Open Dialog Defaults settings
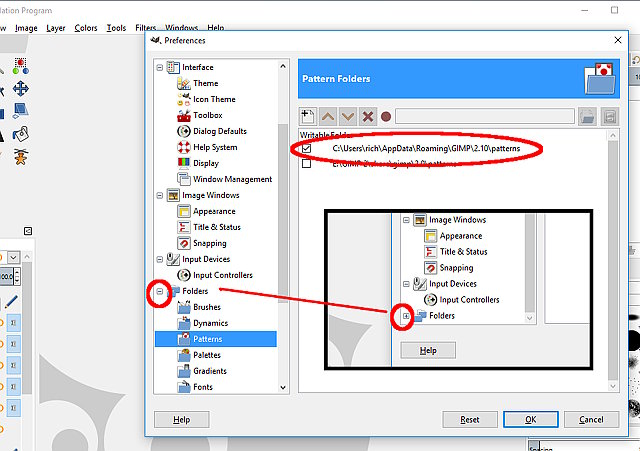 point(220,131)
